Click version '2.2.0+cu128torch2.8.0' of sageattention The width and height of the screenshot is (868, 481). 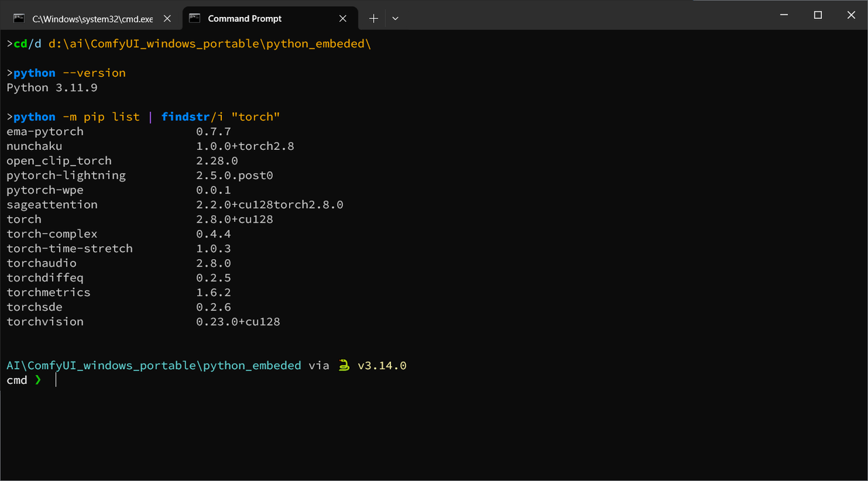270,205
